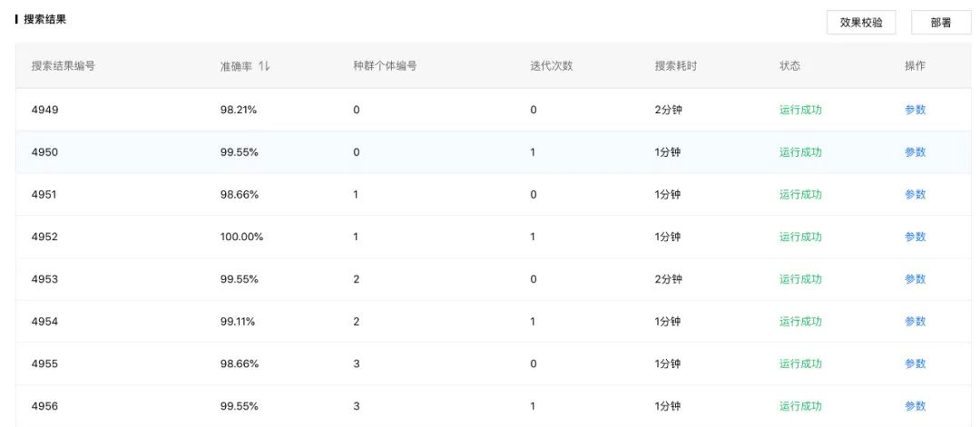Open 参数 link for result 4949
This screenshot has height=427, width=980.
tap(915, 110)
